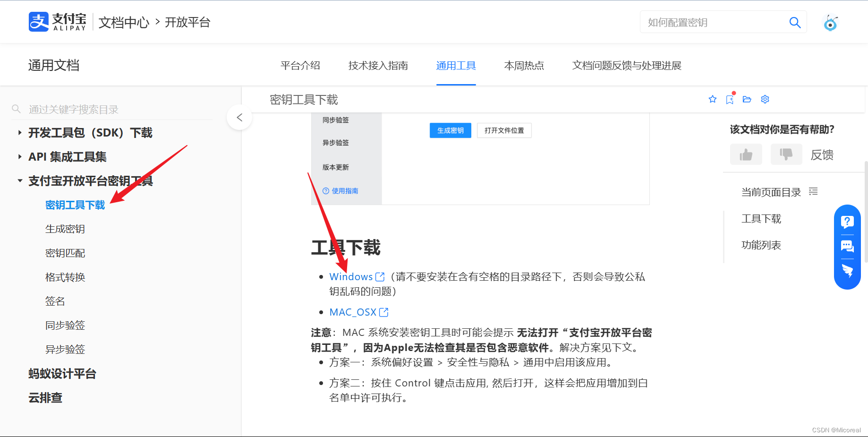
Task: Open the settings gear icon in document toolbar
Action: point(765,99)
